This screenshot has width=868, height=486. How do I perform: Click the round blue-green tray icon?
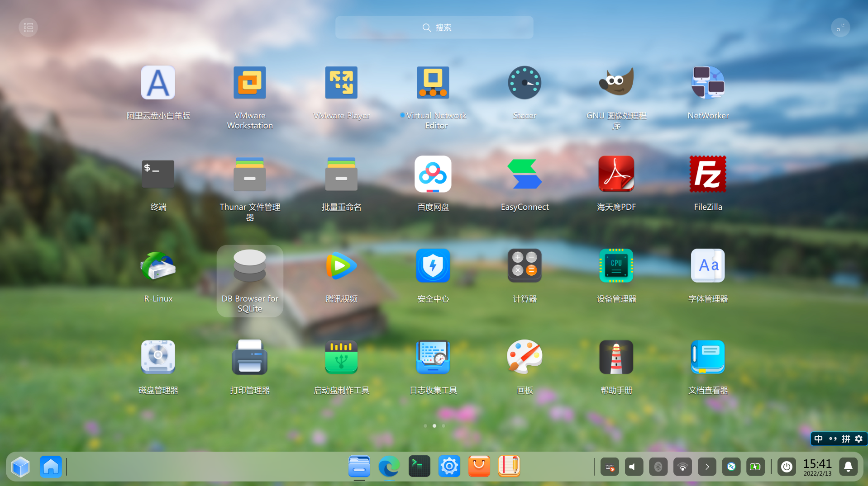point(731,467)
